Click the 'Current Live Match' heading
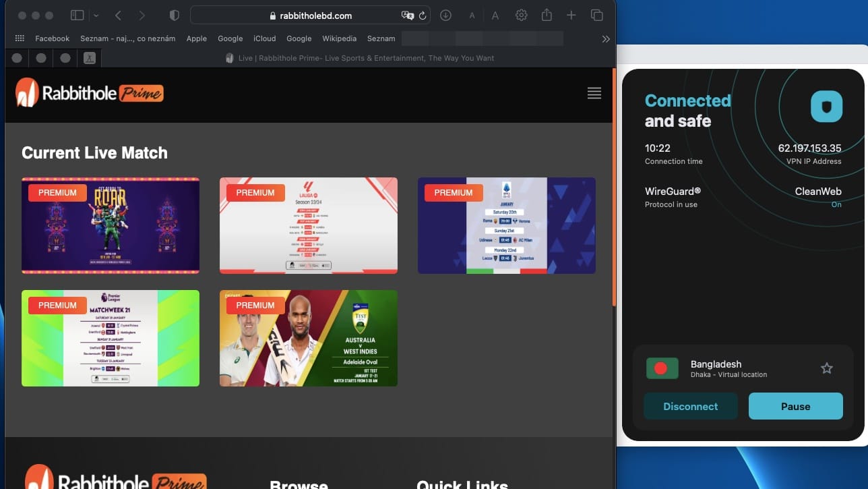The width and height of the screenshot is (868, 489). [94, 153]
